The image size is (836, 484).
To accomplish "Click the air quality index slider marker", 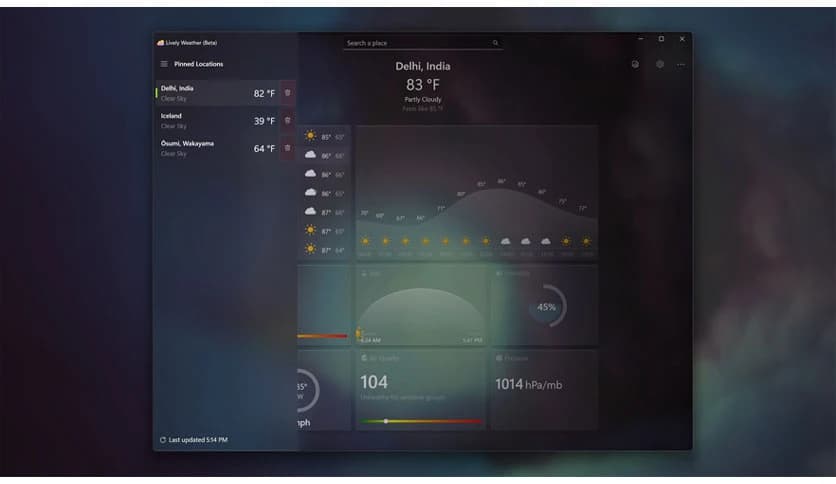I will pyautogui.click(x=385, y=421).
